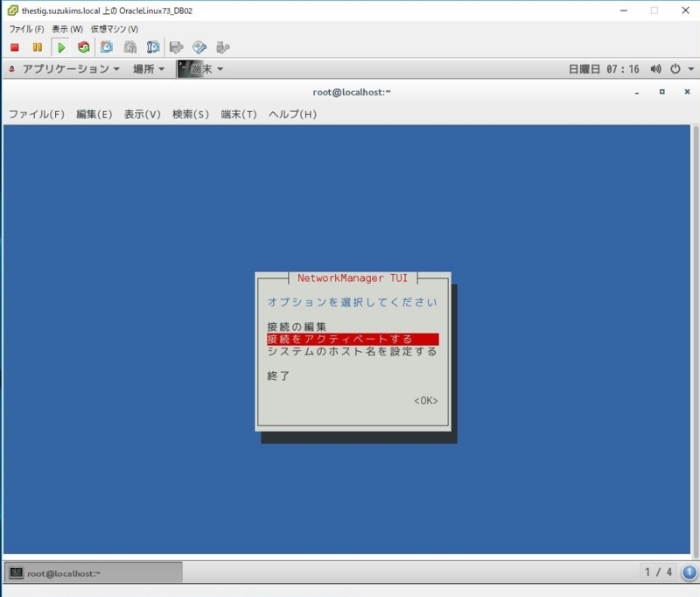The width and height of the screenshot is (700, 597).
Task: Click the GNOME power icon
Action: (675, 69)
